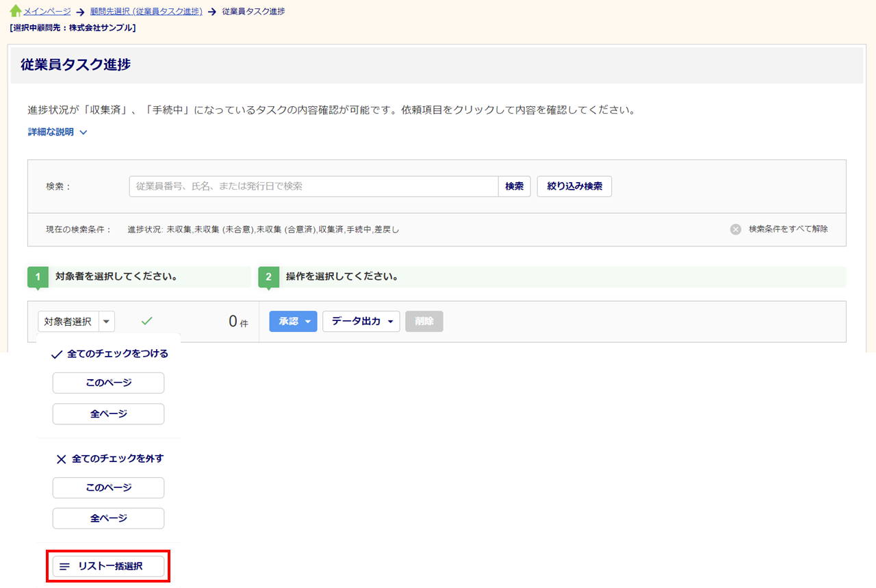Viewport: 876px width, 588px height.
Task: Focus the employee number search field
Action: [x=313, y=186]
